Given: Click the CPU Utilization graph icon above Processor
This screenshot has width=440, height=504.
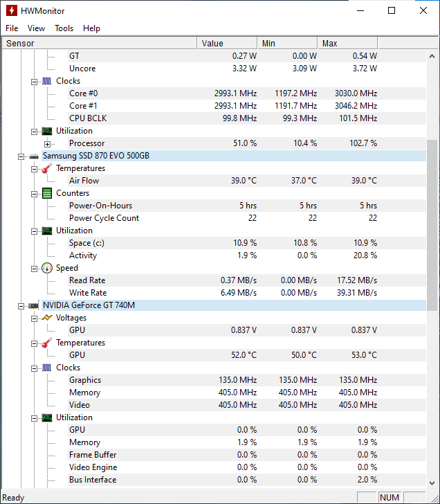Looking at the screenshot, I should [x=47, y=131].
